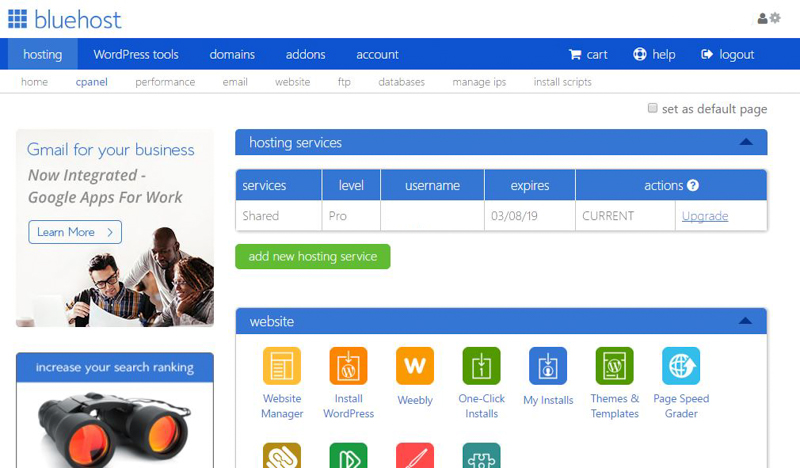
Task: Click the gold chain-link icon in website panel
Action: [282, 455]
